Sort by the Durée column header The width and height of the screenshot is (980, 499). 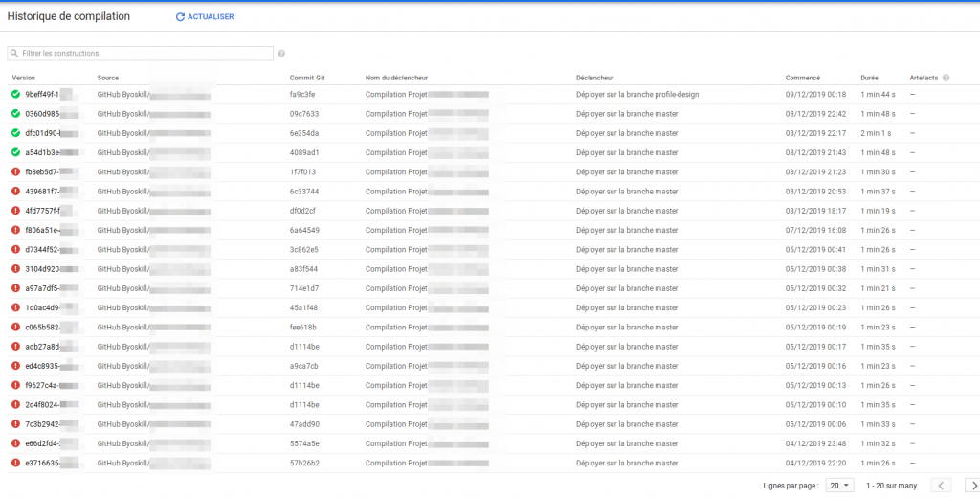[x=869, y=78]
